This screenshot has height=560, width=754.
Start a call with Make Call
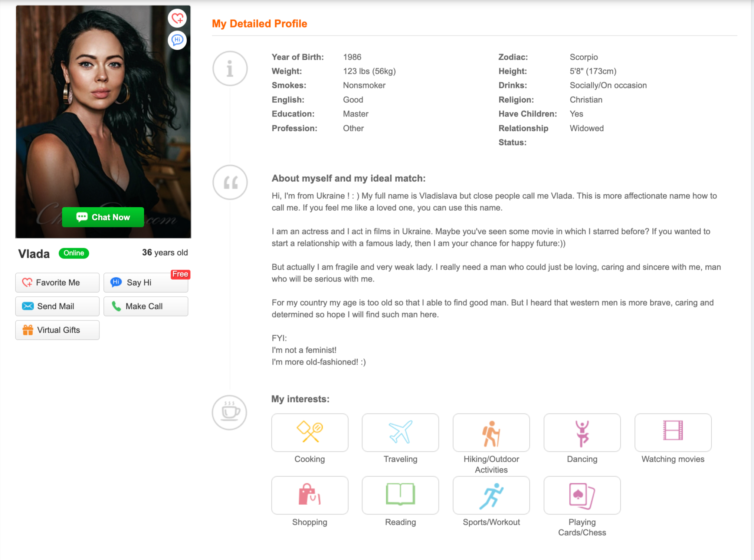[x=145, y=306]
